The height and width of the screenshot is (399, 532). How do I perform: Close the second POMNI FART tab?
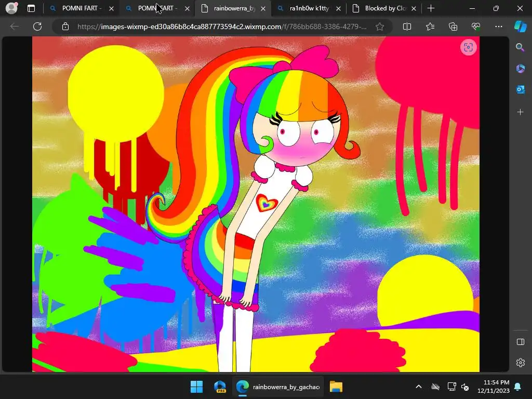click(x=187, y=9)
